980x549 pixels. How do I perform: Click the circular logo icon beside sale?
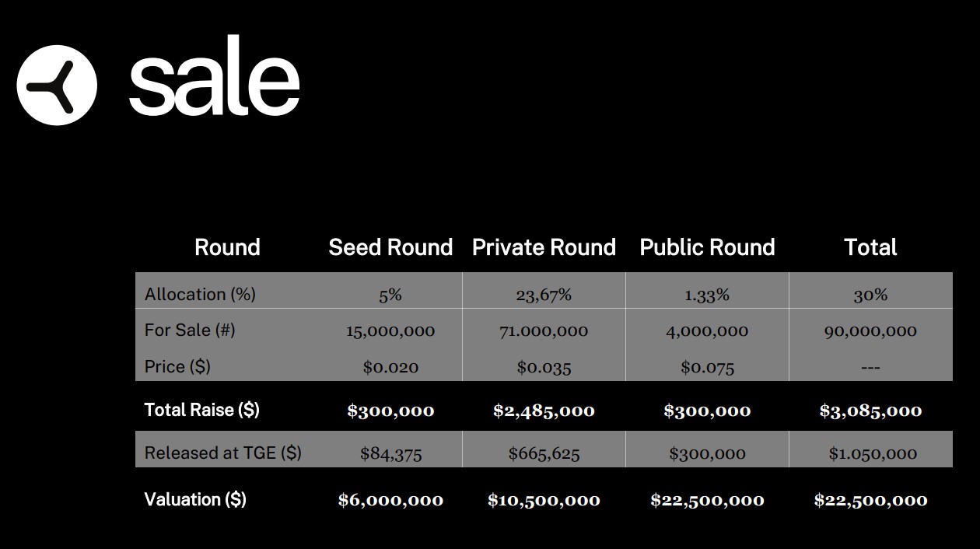57,85
